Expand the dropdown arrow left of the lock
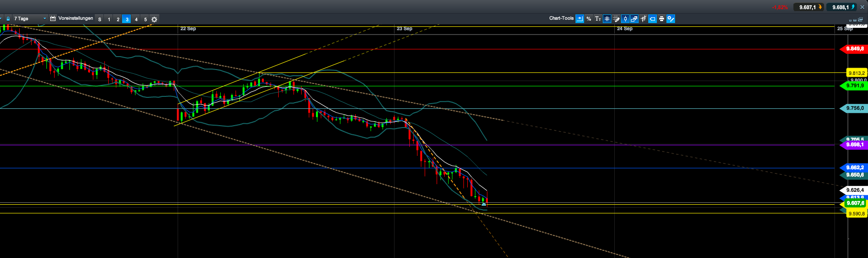Image resolution: width=868 pixels, height=258 pixels. click(x=1, y=19)
